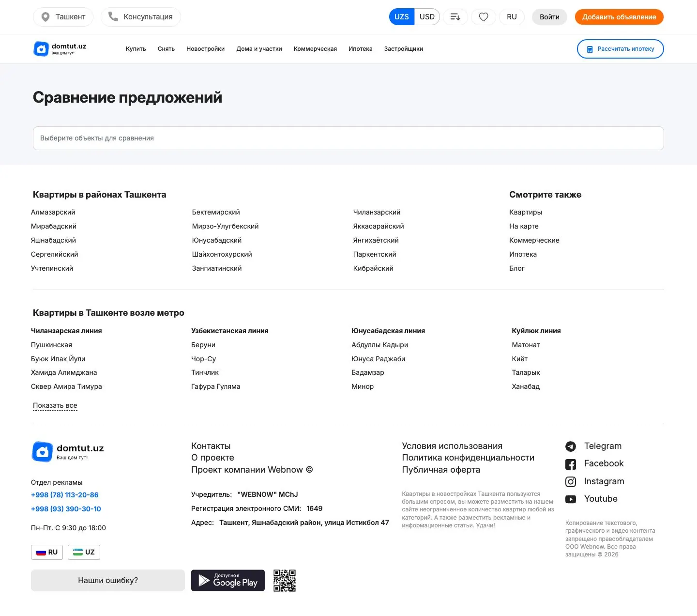Click the domtut.uz logo in the navigation bar
Screen dimensions: 697x616
pos(60,49)
